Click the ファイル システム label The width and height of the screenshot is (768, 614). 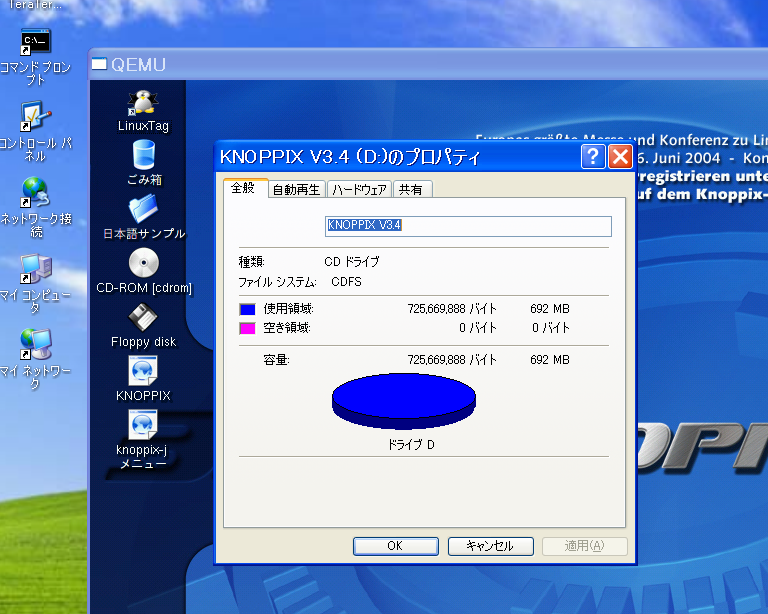[277, 282]
